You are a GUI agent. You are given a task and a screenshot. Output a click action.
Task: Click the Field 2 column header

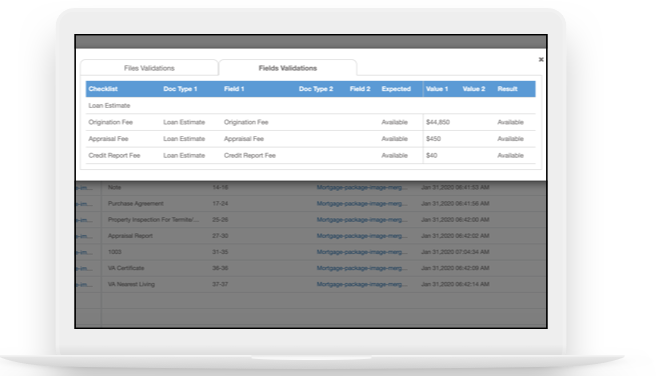pyautogui.click(x=360, y=89)
